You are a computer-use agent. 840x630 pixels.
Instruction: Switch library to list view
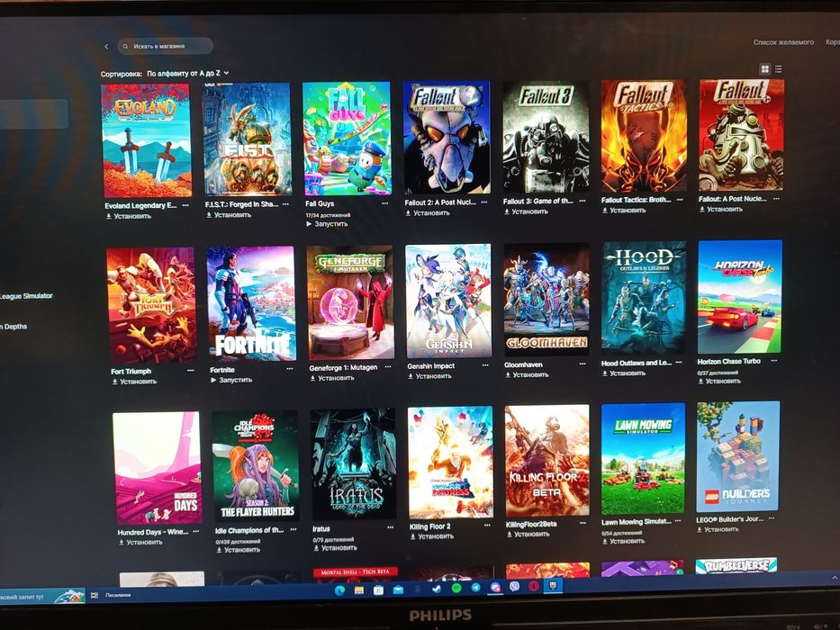[779, 69]
